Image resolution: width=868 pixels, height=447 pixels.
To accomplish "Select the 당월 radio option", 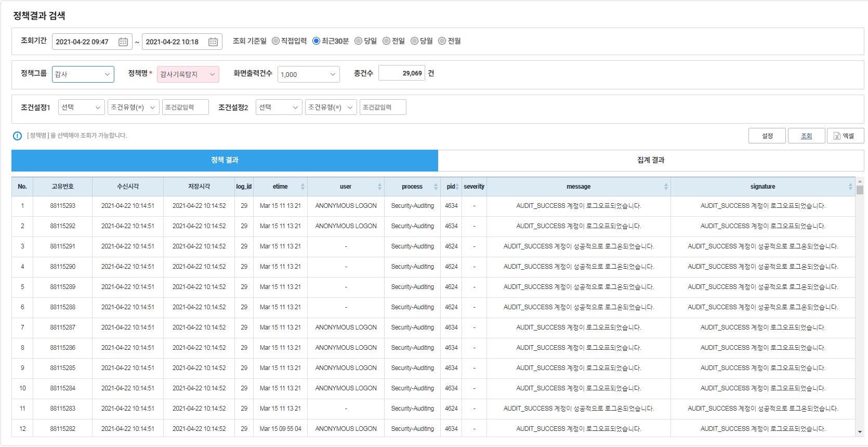I will 414,41.
